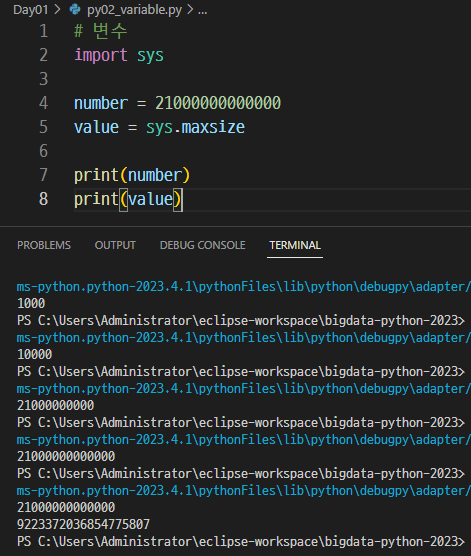Expand the breadcrumb ellipsis symbols
This screenshot has height=556, width=471.
point(203,11)
